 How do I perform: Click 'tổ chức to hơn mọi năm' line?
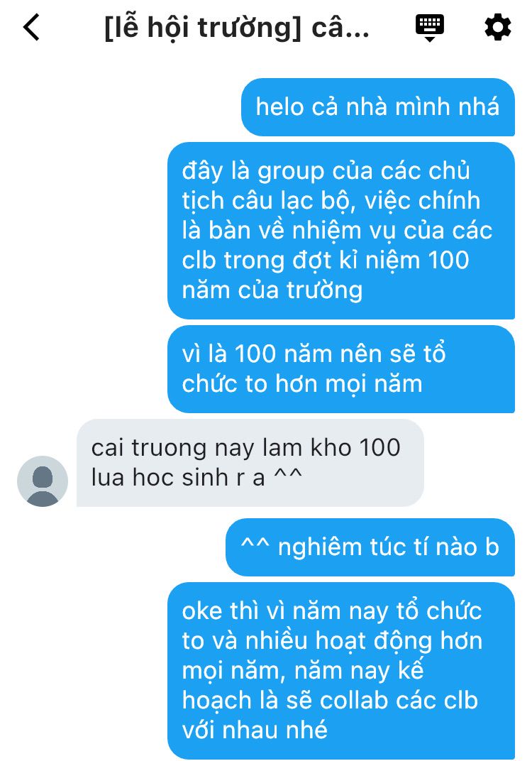point(314,369)
